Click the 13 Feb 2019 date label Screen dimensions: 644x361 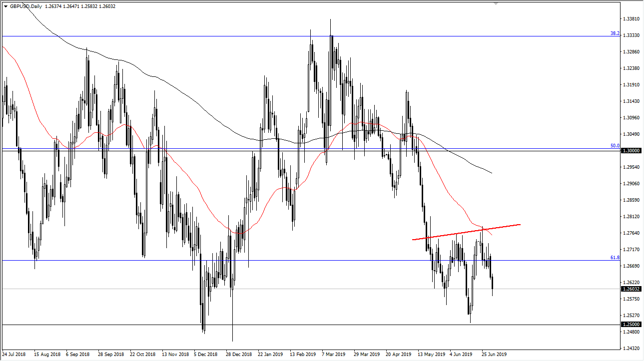pyautogui.click(x=302, y=354)
